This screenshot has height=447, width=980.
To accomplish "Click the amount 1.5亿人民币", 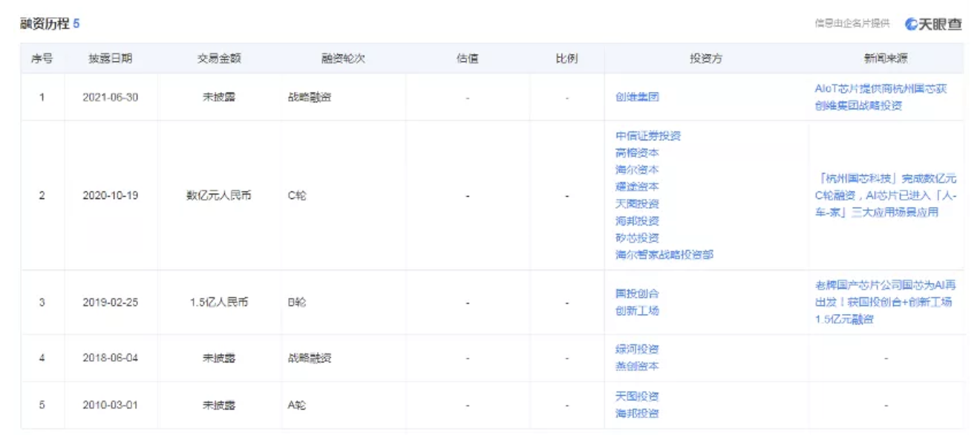I will (219, 303).
